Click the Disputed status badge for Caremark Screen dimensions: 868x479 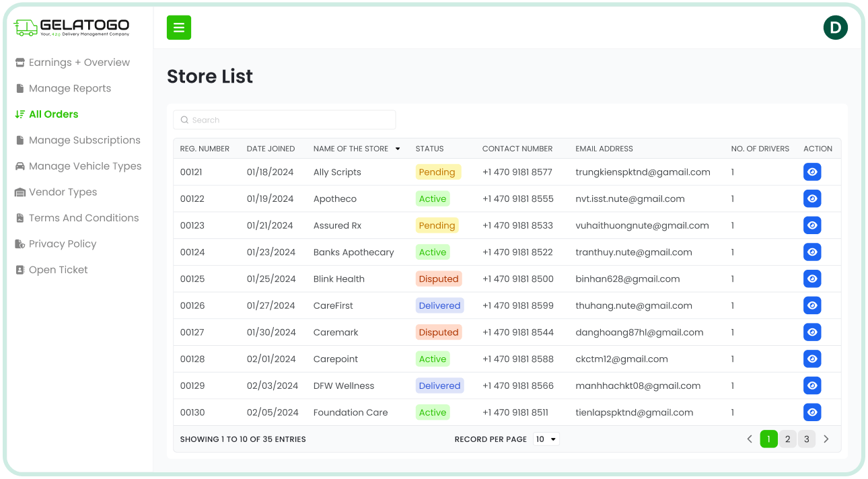point(439,332)
